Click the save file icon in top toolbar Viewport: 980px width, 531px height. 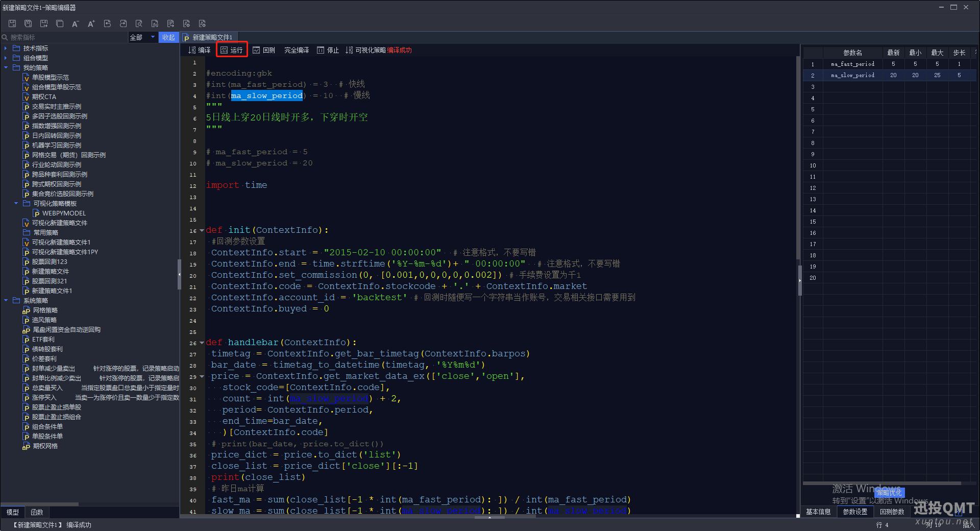(x=12, y=23)
